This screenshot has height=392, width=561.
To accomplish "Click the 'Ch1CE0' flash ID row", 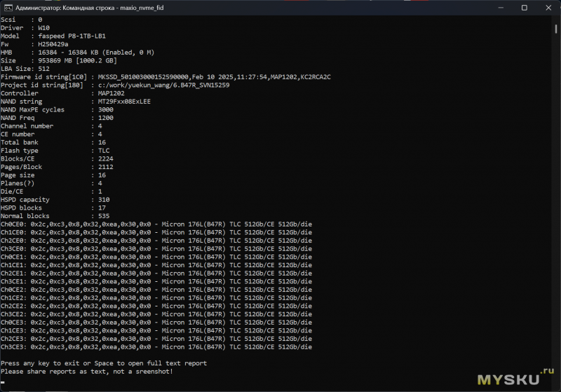I will (156, 233).
